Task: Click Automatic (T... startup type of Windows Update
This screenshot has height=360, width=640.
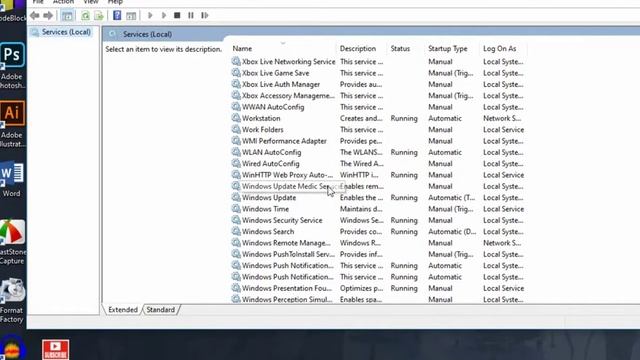Action: point(451,198)
